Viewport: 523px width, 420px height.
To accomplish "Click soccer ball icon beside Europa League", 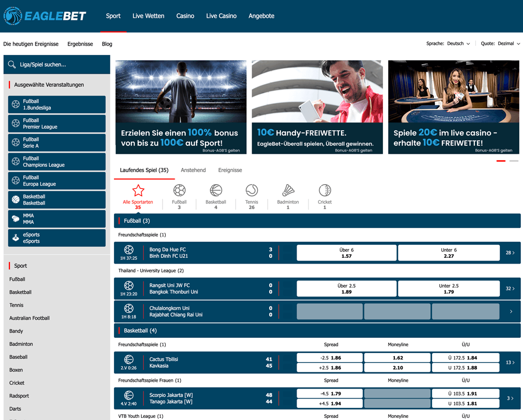I will click(16, 180).
